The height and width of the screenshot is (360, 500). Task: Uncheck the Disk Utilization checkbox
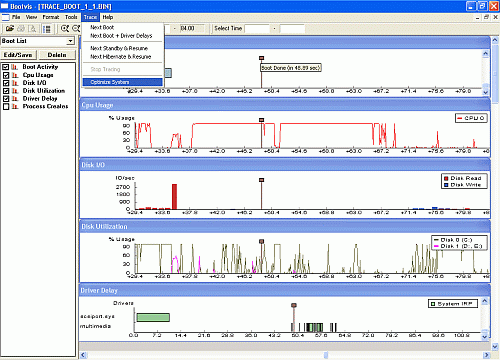point(6,91)
